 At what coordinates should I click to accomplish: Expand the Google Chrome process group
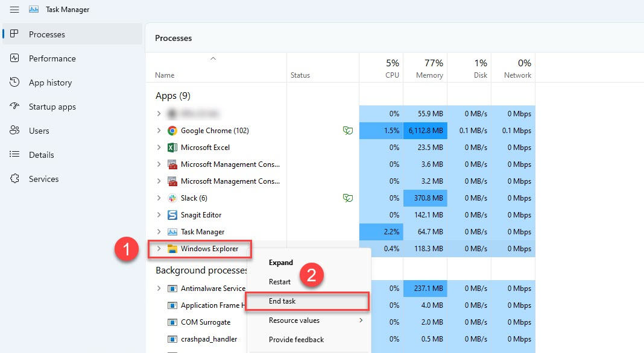click(159, 131)
